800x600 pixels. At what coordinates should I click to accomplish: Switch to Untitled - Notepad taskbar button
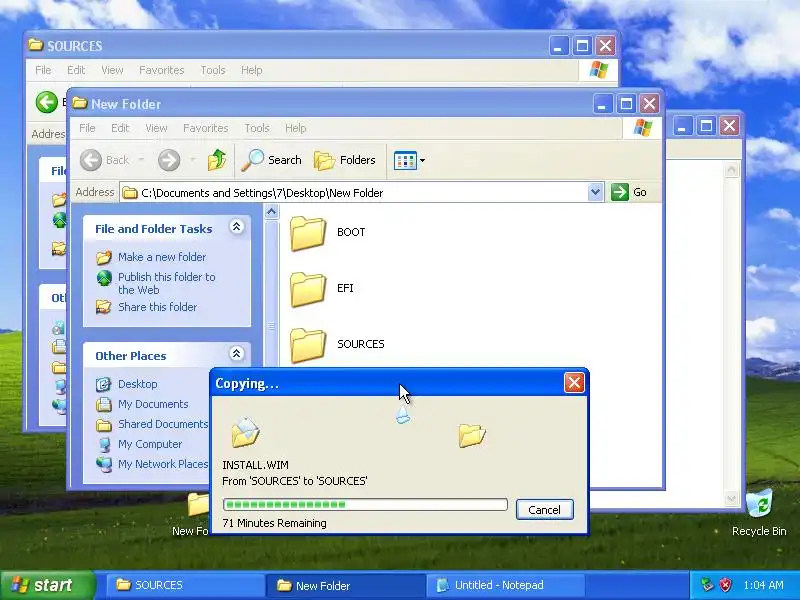tap(506, 585)
